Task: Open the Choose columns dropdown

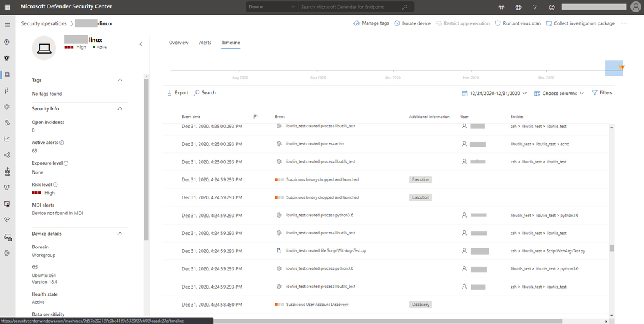Action: [559, 94]
